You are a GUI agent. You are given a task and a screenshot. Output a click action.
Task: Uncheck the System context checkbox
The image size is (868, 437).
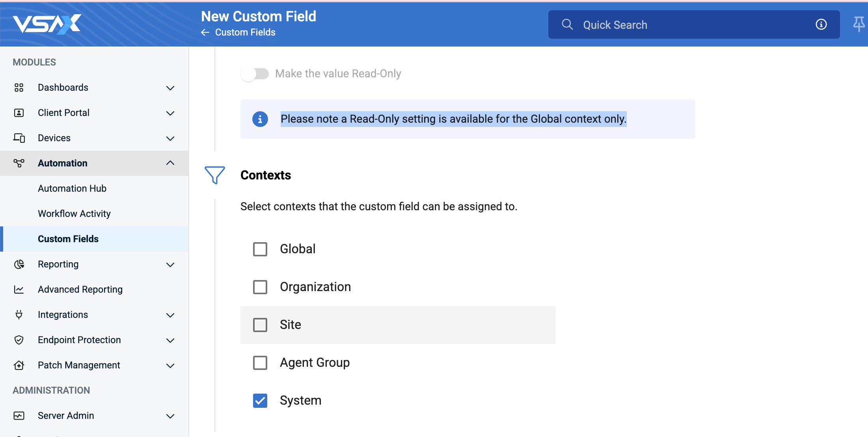(x=260, y=400)
